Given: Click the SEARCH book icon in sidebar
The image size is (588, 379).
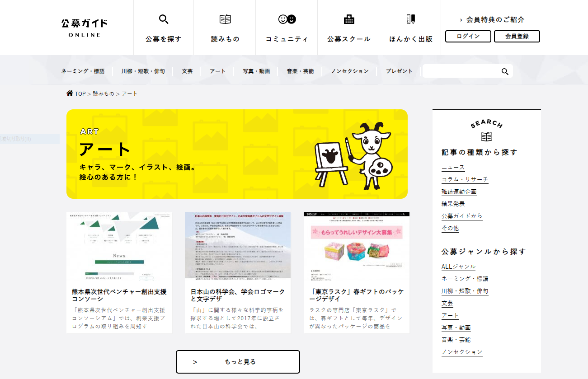Looking at the screenshot, I should 486,136.
